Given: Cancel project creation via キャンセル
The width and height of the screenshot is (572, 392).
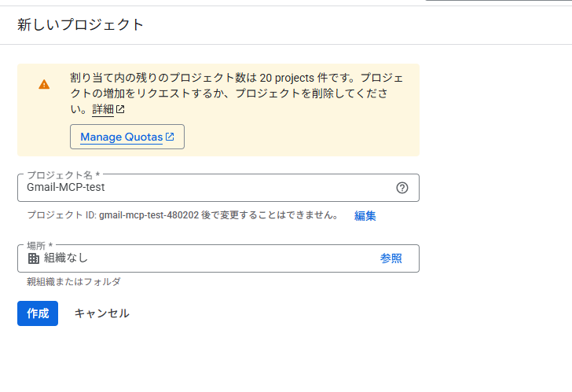Looking at the screenshot, I should [x=102, y=313].
